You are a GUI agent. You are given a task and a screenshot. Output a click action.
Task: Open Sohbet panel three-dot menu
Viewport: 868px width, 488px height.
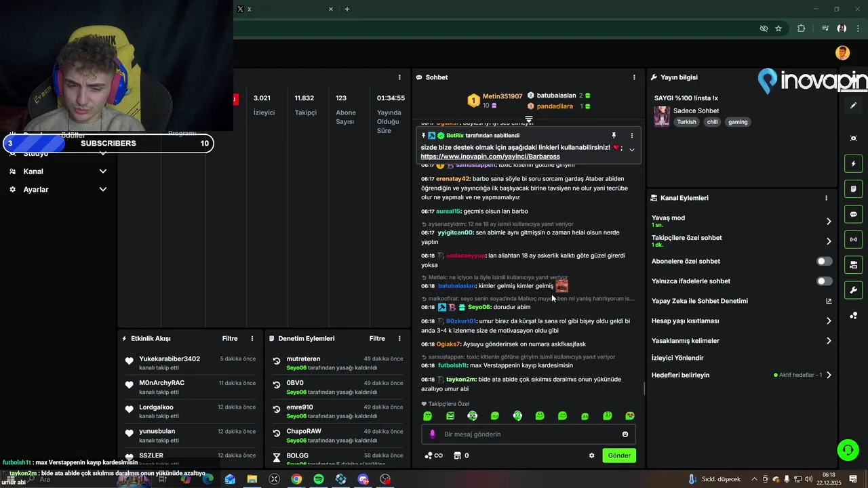click(x=634, y=77)
